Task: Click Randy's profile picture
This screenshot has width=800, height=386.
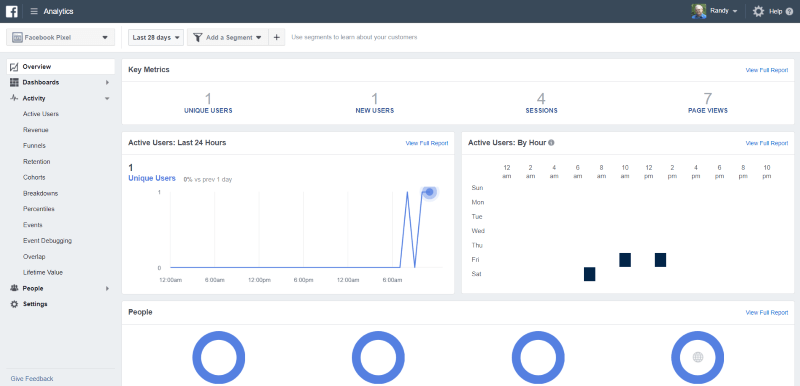Action: (x=698, y=11)
